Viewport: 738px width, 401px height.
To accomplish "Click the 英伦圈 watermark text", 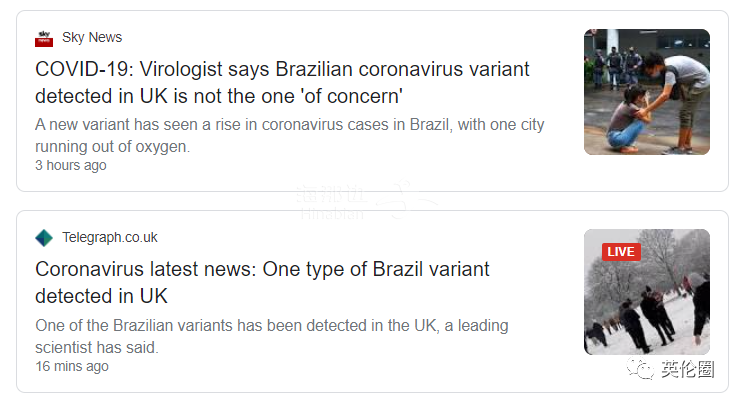I will click(x=688, y=369).
